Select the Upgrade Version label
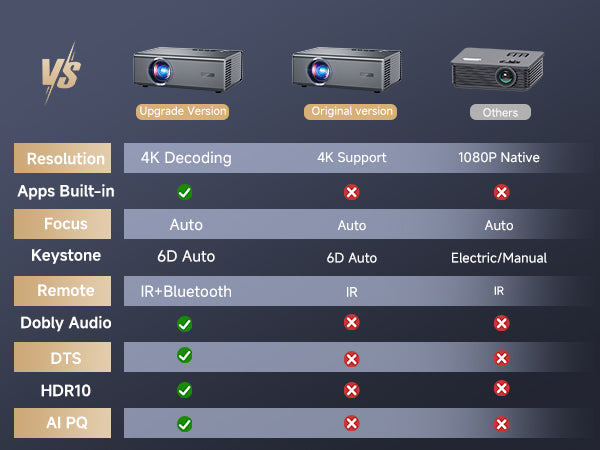Viewport: 600px width, 450px height. [183, 111]
